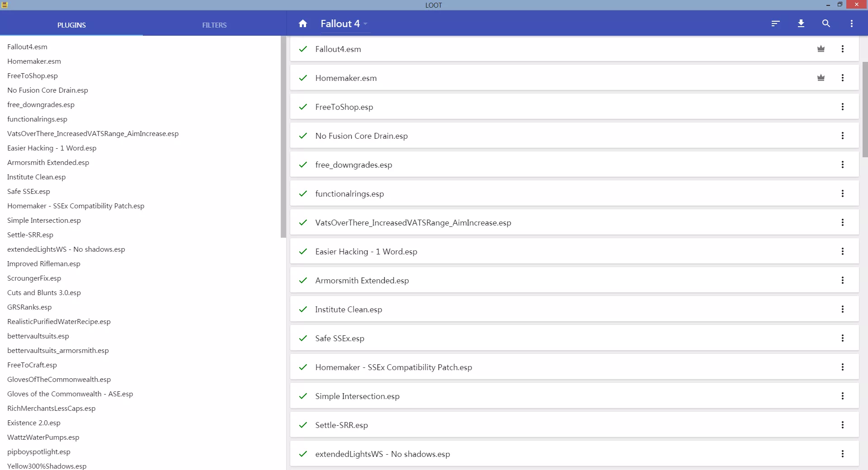
Task: Select Existence 2.0.esp in the sidebar
Action: [x=33, y=423]
